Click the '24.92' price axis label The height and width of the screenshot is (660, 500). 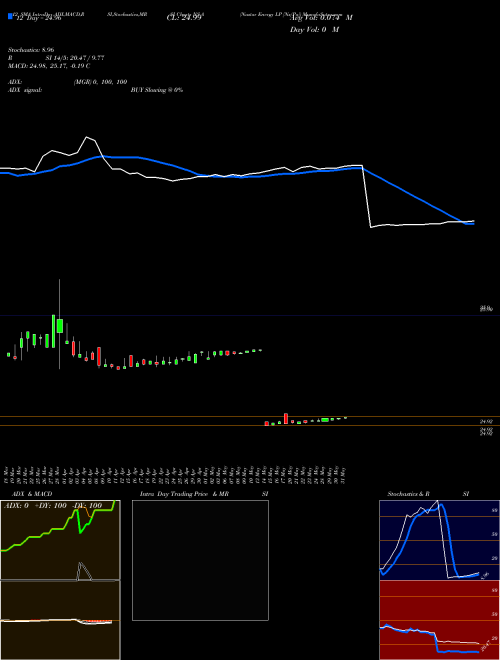[487, 421]
